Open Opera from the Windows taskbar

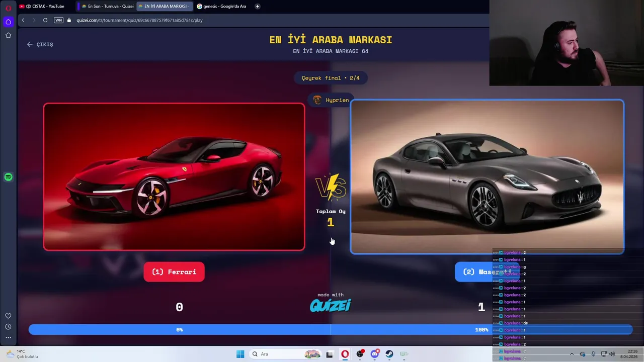345,354
